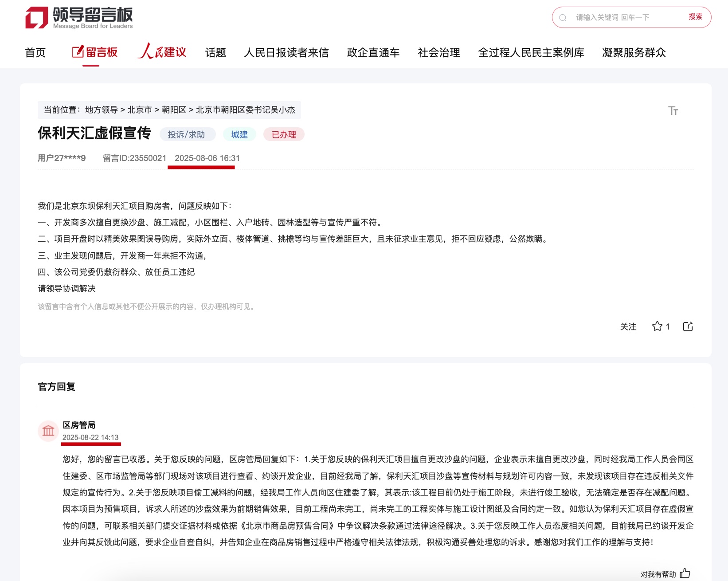
Task: Click the Message Board for Leaders logo
Action: pos(79,18)
